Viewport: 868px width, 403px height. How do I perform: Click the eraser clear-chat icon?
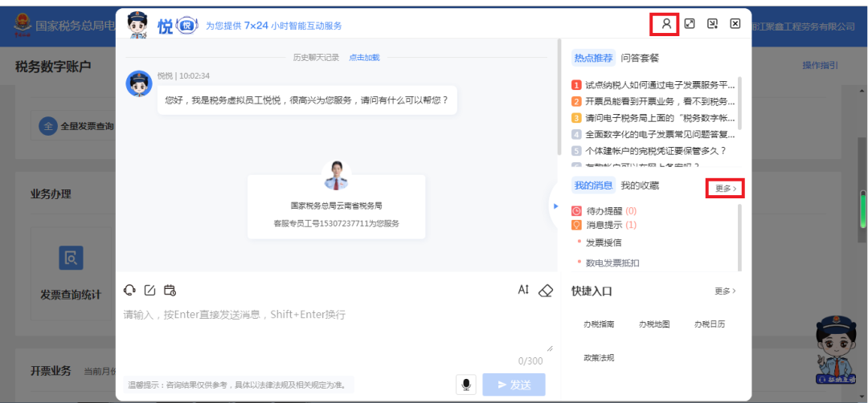(x=546, y=291)
